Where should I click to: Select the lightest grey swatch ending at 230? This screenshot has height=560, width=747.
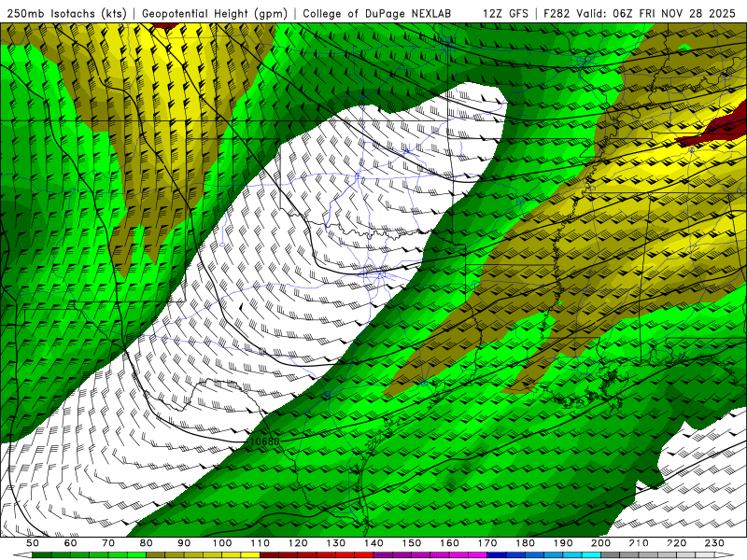click(x=705, y=555)
